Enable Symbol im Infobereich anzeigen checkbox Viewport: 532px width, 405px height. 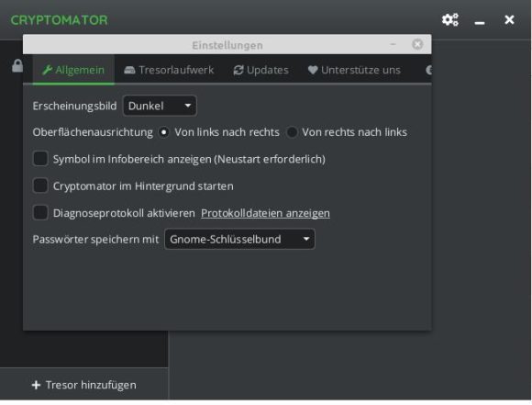40,159
